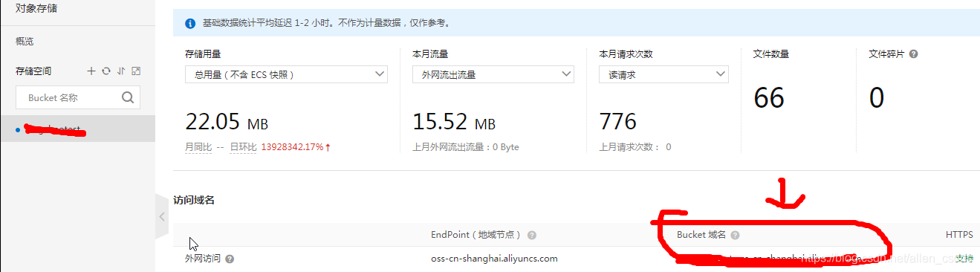The image size is (980, 272).
Task: Click the 15.52 MB traffic value
Action: point(454,121)
